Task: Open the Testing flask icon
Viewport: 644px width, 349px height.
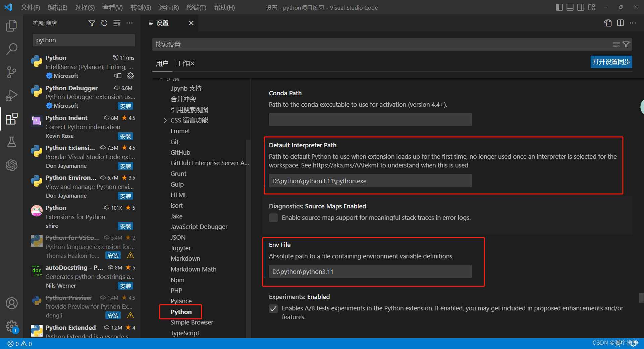Action: [x=11, y=142]
